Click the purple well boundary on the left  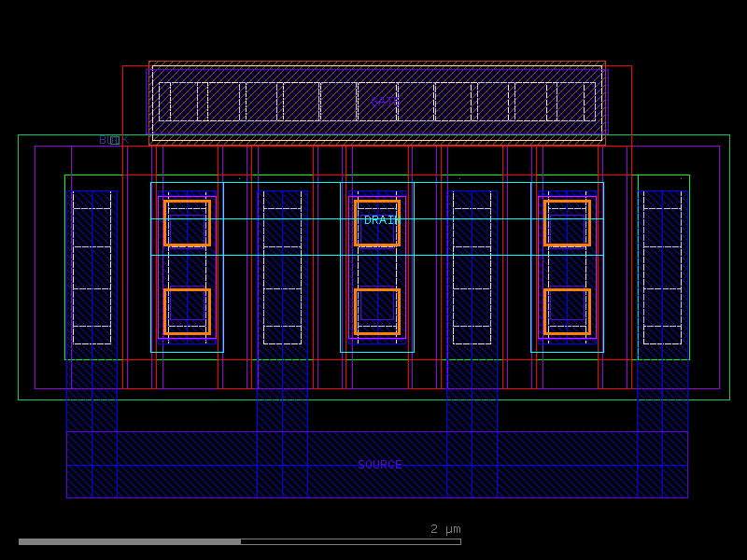(34, 271)
